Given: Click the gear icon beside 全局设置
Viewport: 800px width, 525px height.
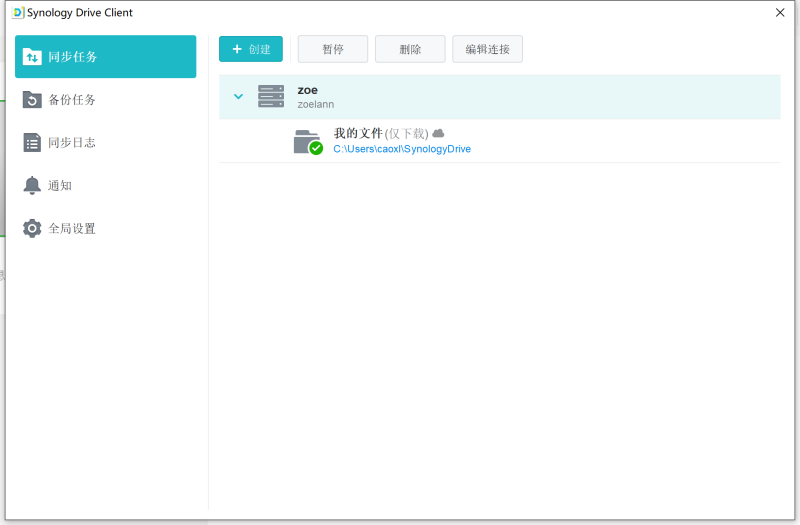Looking at the screenshot, I should [32, 228].
